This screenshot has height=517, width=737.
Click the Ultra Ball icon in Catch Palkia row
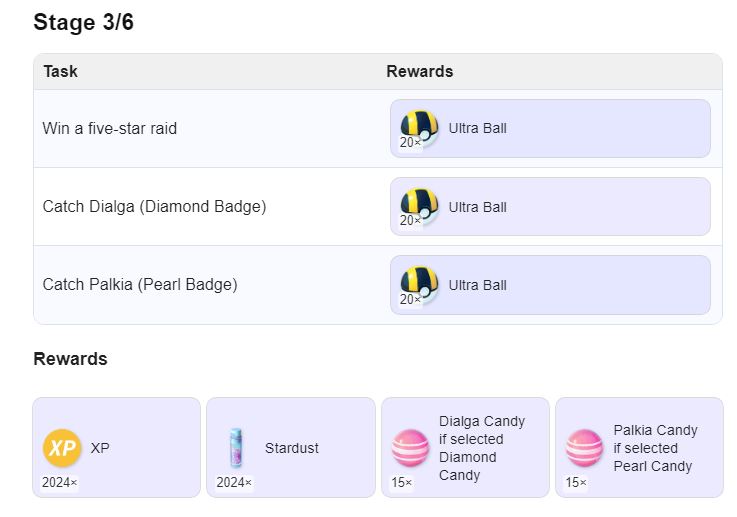pos(419,283)
